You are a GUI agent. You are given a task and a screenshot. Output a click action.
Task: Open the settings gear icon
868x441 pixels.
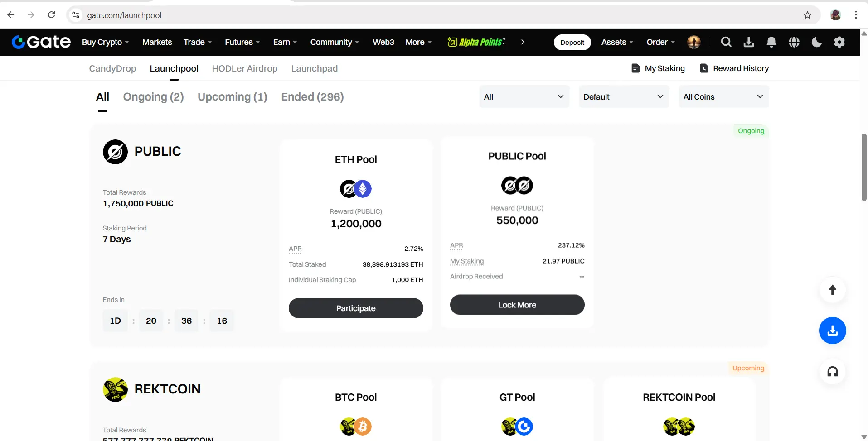click(x=839, y=42)
